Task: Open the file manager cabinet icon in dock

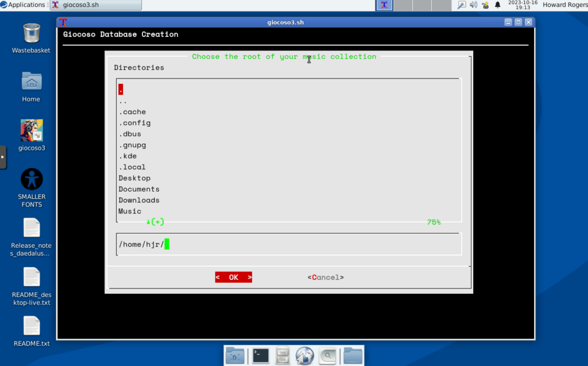Action: click(283, 356)
